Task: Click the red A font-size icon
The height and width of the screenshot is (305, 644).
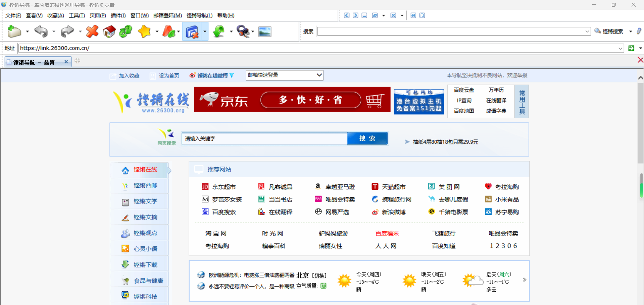Action: click(168, 32)
